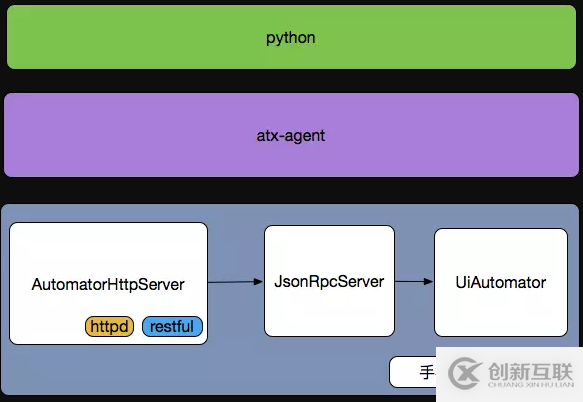
Task: Select the orange httpd tag
Action: click(109, 327)
